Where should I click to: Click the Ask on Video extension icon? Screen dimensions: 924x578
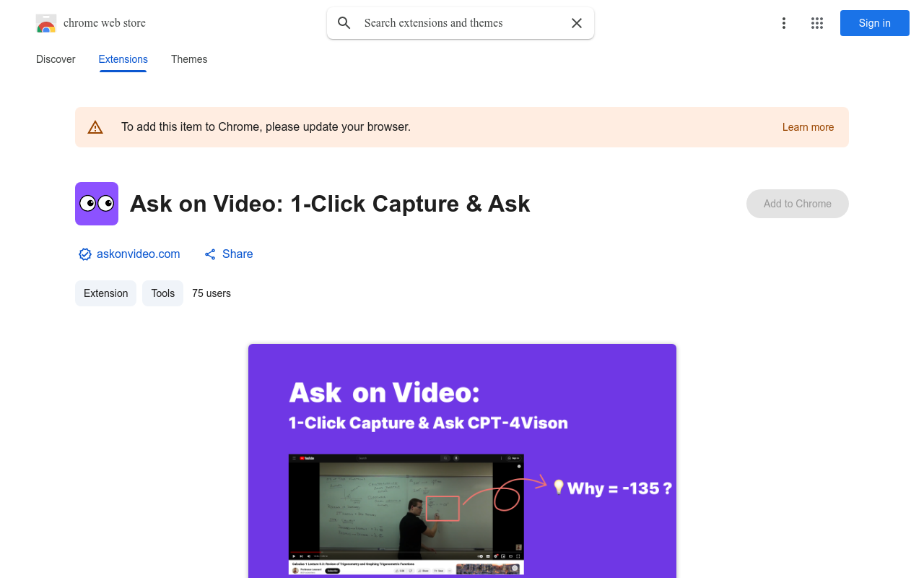pos(97,204)
